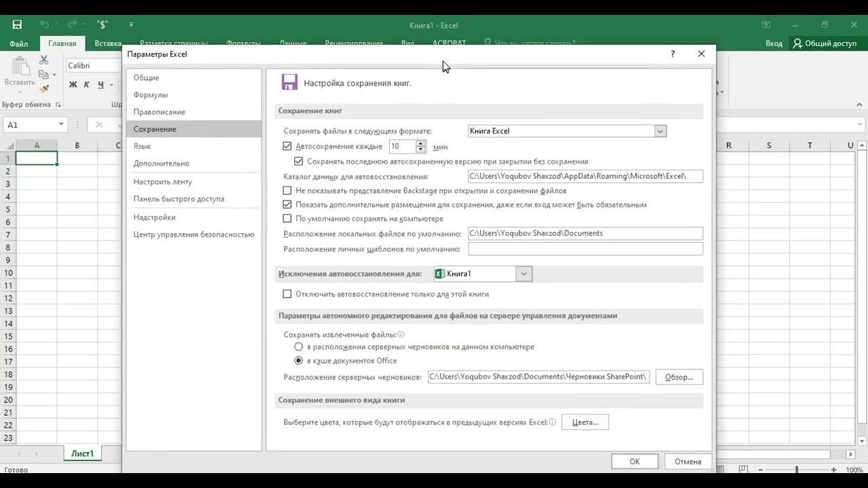Screen dimensions: 868x488
Task: Select the Сохранение options category
Action: (x=194, y=129)
